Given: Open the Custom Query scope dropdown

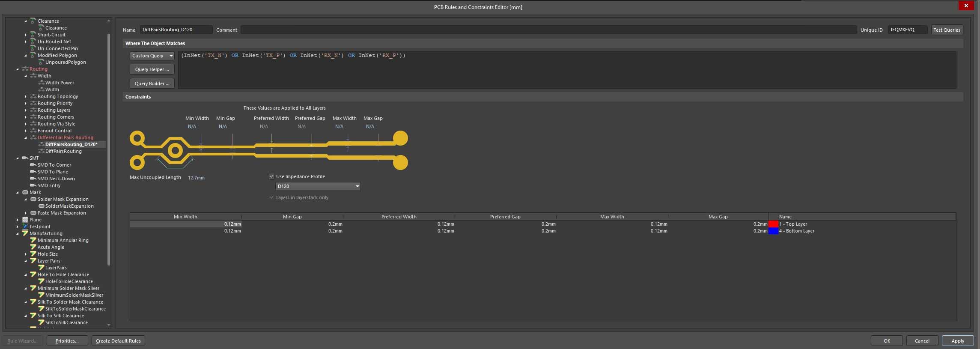Looking at the screenshot, I should click(152, 56).
